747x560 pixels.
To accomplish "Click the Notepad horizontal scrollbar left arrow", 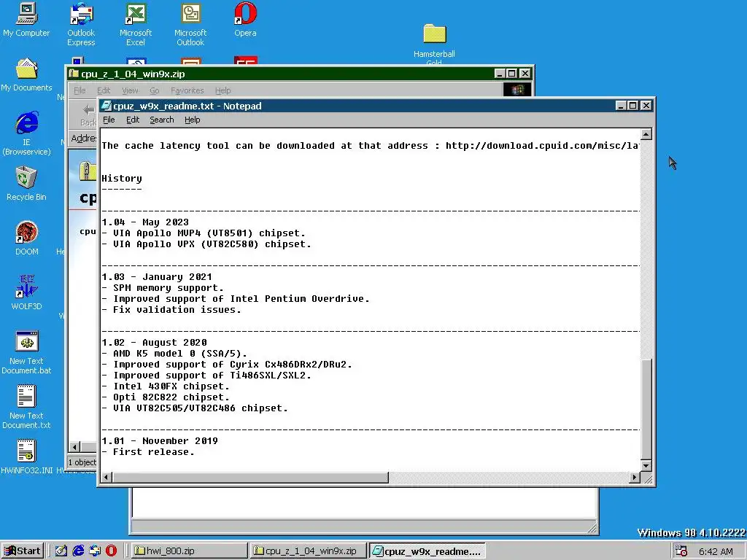I will (x=107, y=477).
